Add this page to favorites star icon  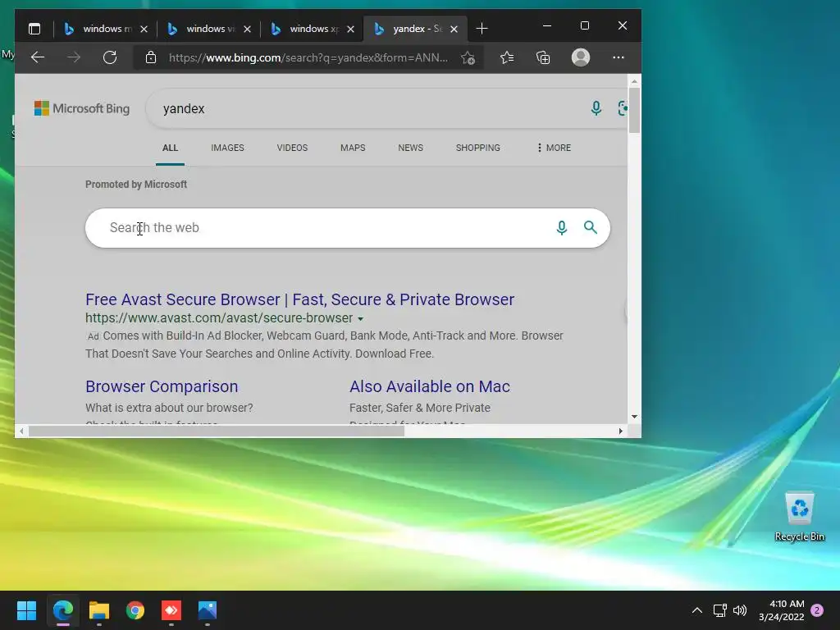click(468, 58)
